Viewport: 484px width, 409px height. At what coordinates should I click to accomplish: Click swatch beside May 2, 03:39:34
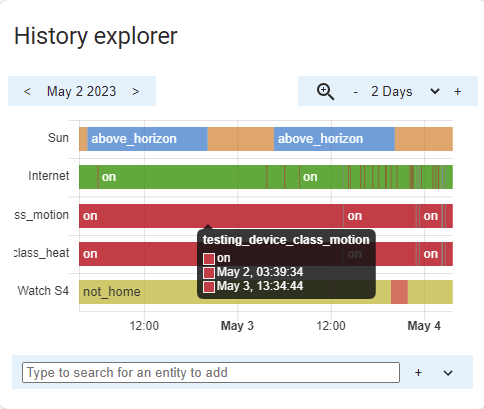tap(209, 273)
